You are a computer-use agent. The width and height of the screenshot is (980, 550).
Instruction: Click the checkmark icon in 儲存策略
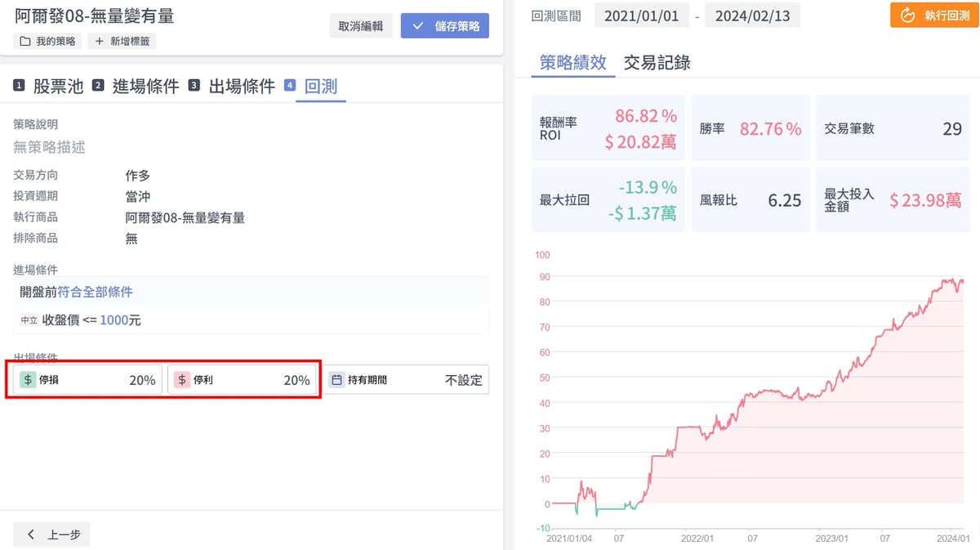[418, 25]
